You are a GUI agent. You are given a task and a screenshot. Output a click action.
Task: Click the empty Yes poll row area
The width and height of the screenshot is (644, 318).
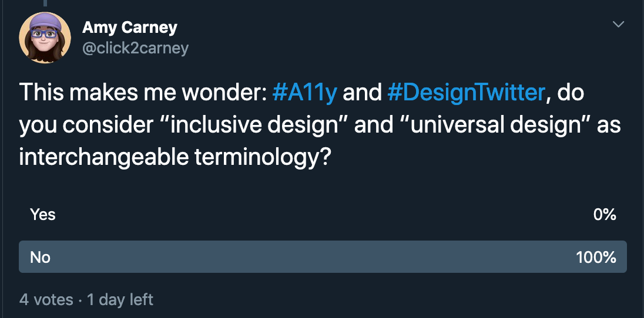tap(323, 214)
